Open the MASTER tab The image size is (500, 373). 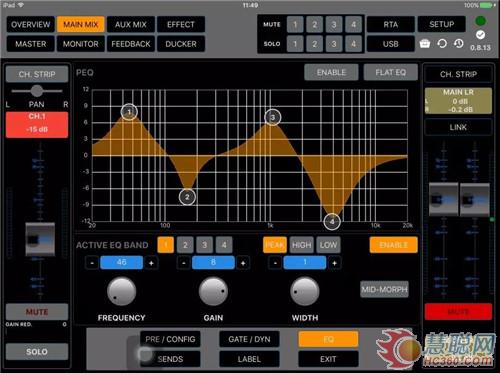[x=31, y=44]
